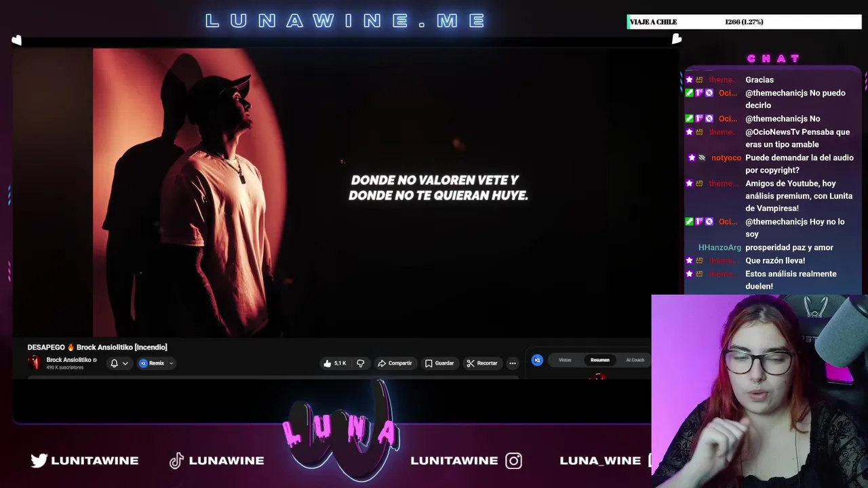Viewport: 868px width, 488px height.
Task: Click the Twitter bird icon beside LUNITAWINE
Action: click(x=39, y=460)
